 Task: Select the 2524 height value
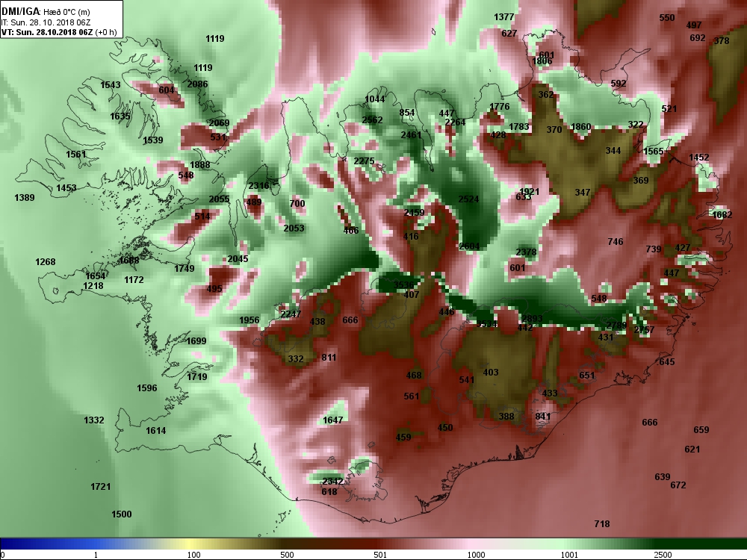tap(468, 199)
